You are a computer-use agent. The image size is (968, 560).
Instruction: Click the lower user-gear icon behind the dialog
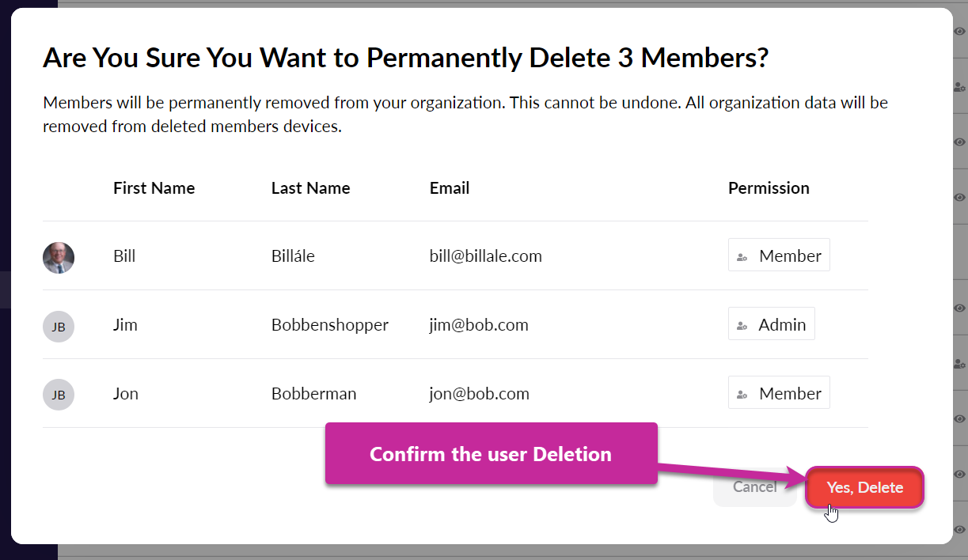pyautogui.click(x=959, y=364)
